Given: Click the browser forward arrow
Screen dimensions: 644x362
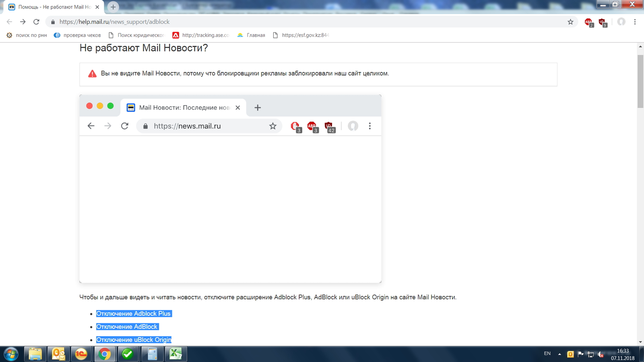Looking at the screenshot, I should (23, 22).
